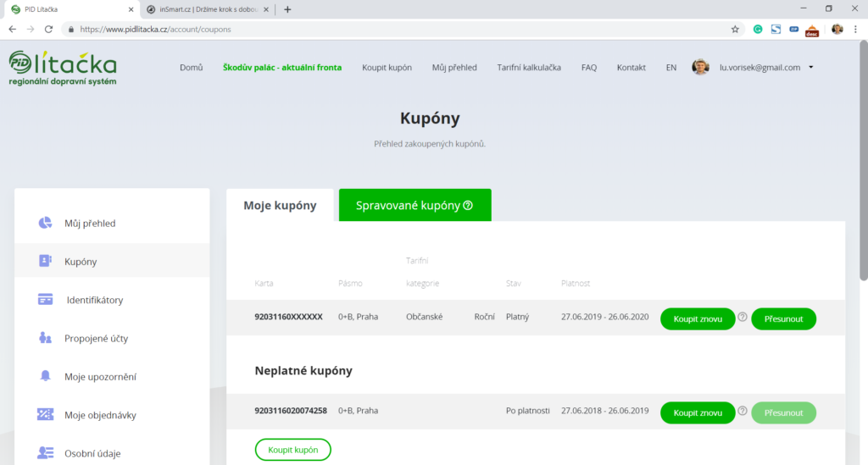The image size is (868, 465).
Task: Switch to the Moje kupóny tab
Action: (280, 205)
